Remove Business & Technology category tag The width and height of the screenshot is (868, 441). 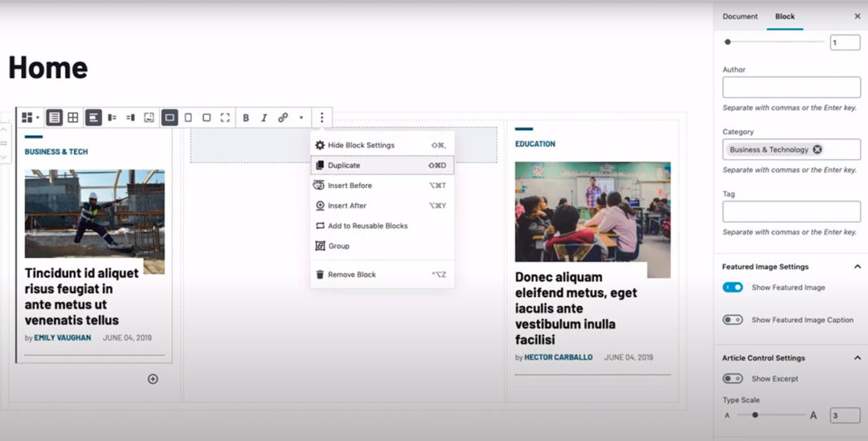818,150
